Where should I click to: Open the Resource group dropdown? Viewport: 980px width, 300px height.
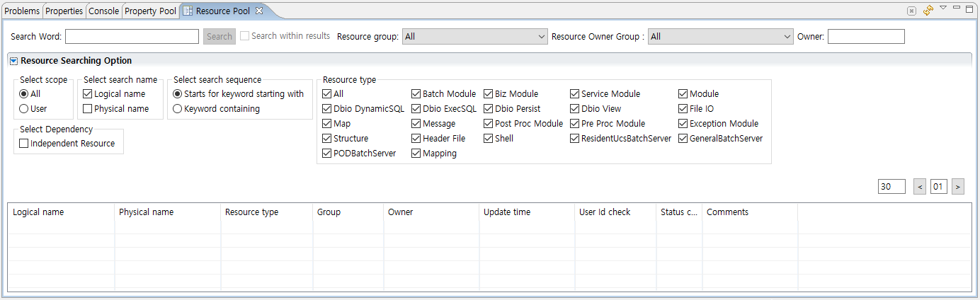point(474,37)
